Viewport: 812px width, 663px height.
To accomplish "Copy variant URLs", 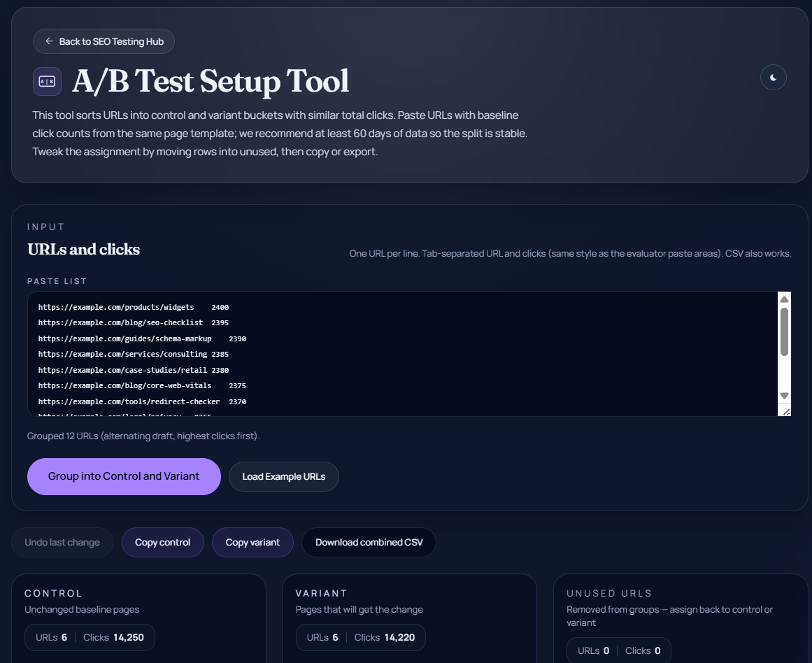I will click(x=252, y=542).
